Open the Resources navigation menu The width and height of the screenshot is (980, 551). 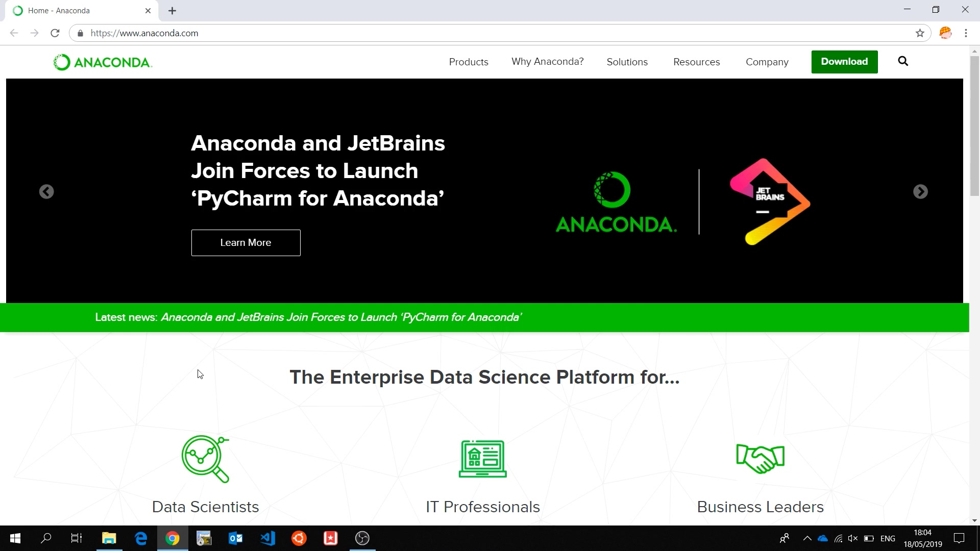(696, 62)
